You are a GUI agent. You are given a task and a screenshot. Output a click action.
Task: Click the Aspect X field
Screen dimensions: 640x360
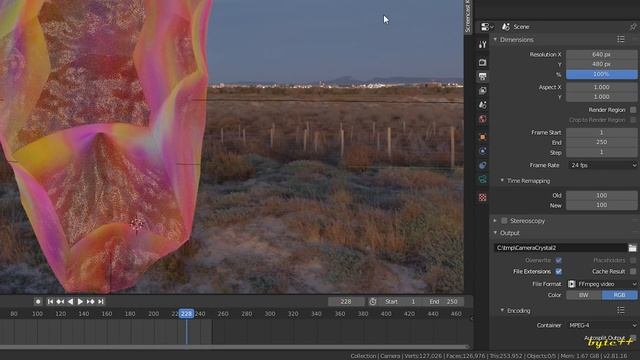coord(602,87)
